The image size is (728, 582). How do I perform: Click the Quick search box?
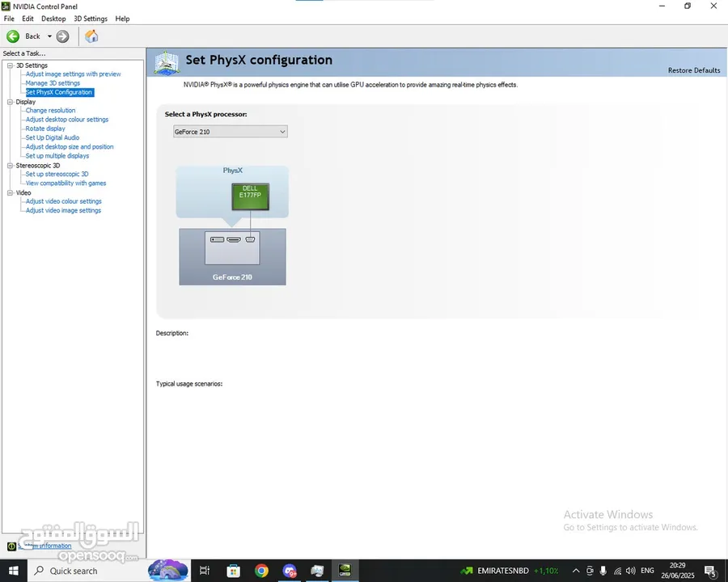pyautogui.click(x=88, y=571)
